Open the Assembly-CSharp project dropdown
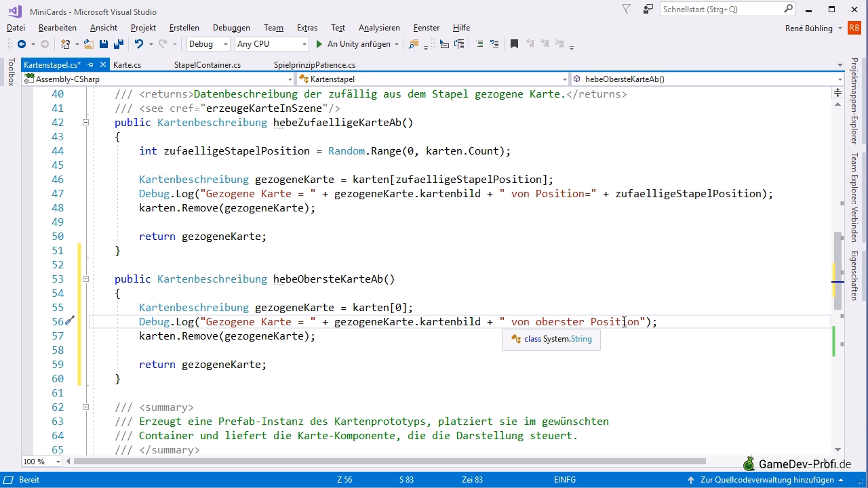 pyautogui.click(x=159, y=79)
